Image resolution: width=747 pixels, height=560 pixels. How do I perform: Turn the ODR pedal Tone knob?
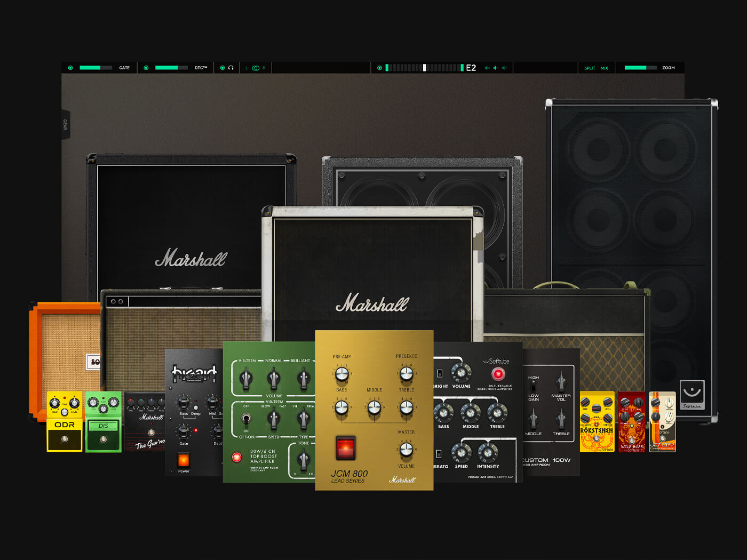tap(65, 411)
